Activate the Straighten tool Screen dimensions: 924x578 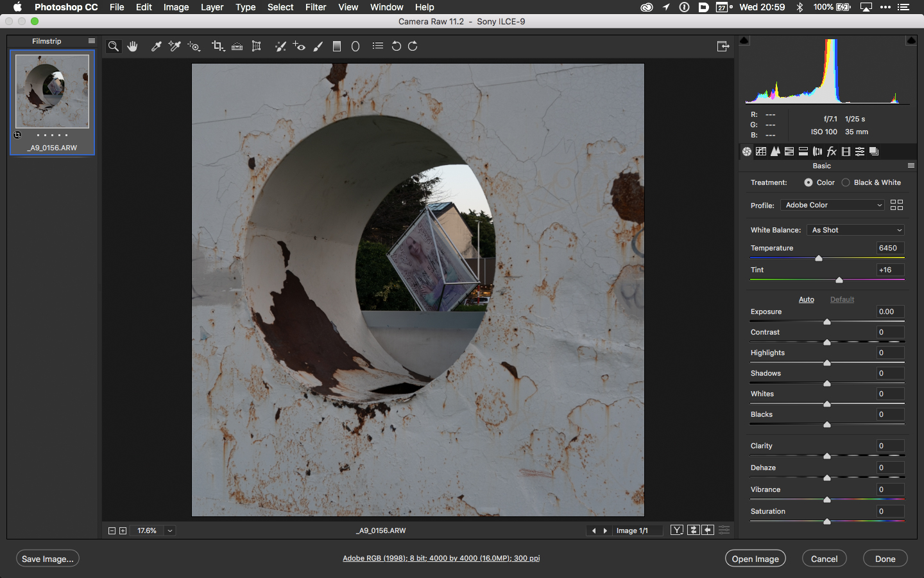(x=237, y=46)
